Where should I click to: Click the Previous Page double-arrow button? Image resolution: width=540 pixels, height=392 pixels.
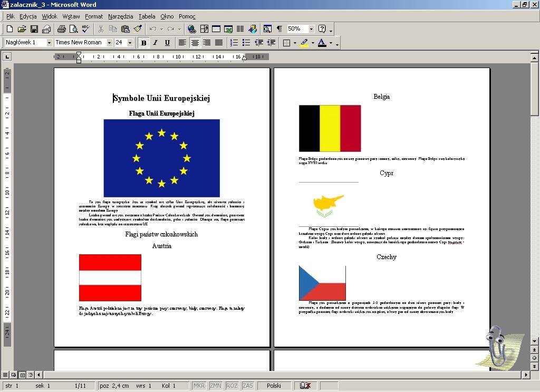[534, 350]
